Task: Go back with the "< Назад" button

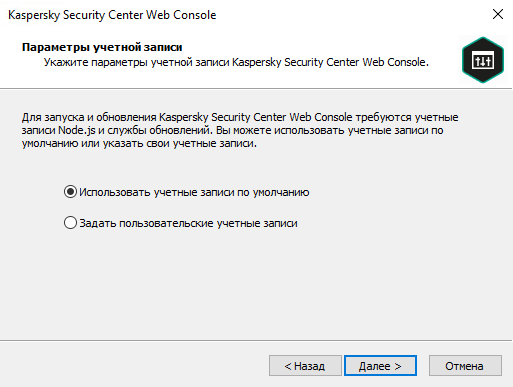Action: [x=305, y=366]
